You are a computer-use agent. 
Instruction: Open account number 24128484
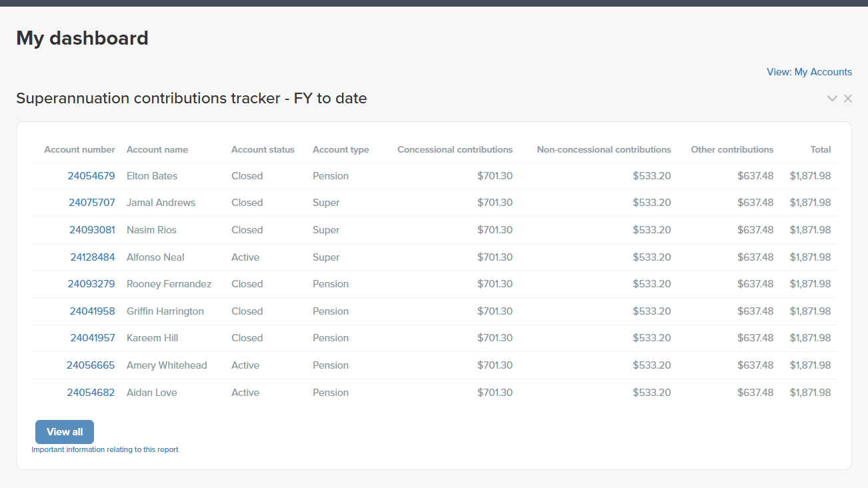(93, 257)
